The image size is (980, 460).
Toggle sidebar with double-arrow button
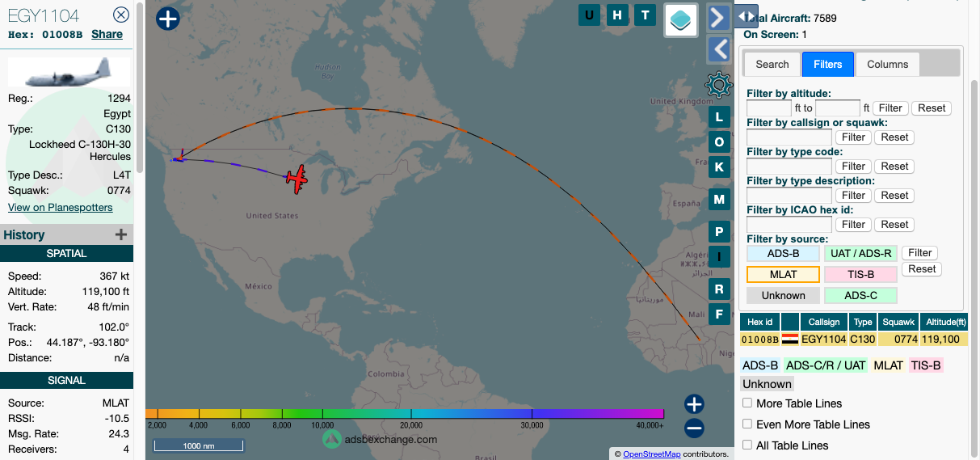(x=747, y=15)
